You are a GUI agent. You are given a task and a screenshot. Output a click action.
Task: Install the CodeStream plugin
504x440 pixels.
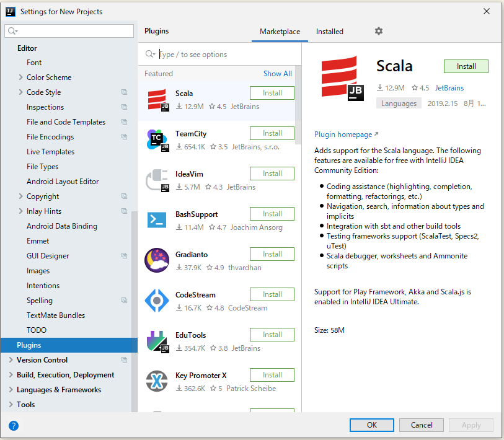(272, 294)
